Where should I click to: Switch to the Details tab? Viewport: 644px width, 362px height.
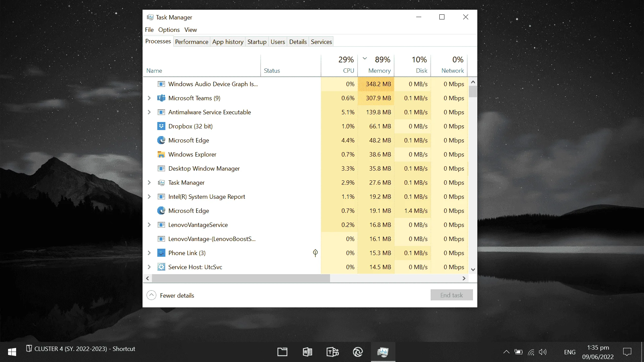pyautogui.click(x=298, y=42)
